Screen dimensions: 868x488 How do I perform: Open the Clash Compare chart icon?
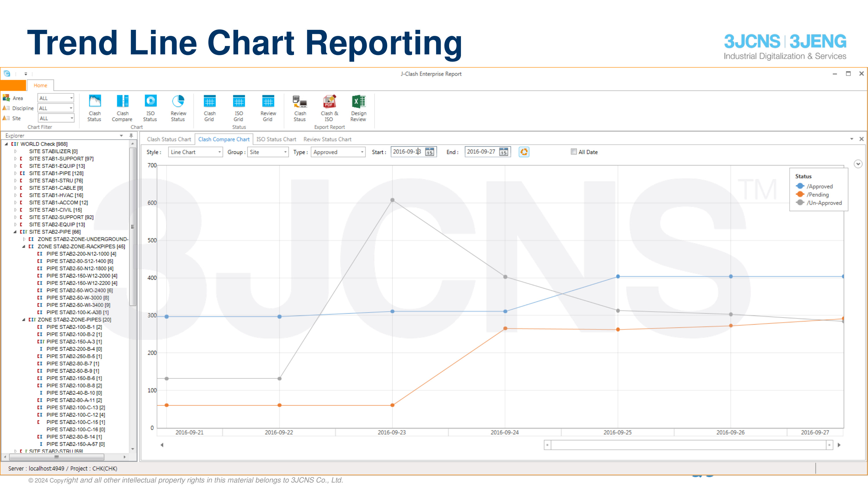coord(122,108)
